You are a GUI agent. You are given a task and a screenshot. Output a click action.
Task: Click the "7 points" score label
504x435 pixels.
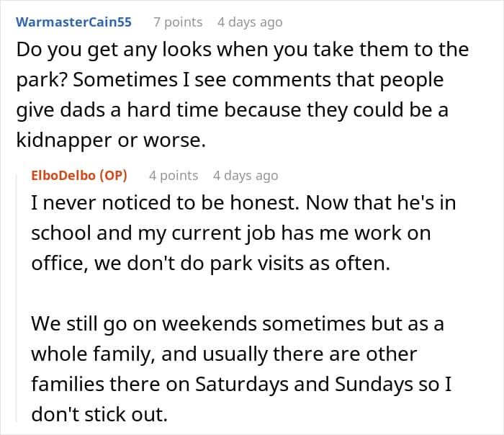pos(178,22)
